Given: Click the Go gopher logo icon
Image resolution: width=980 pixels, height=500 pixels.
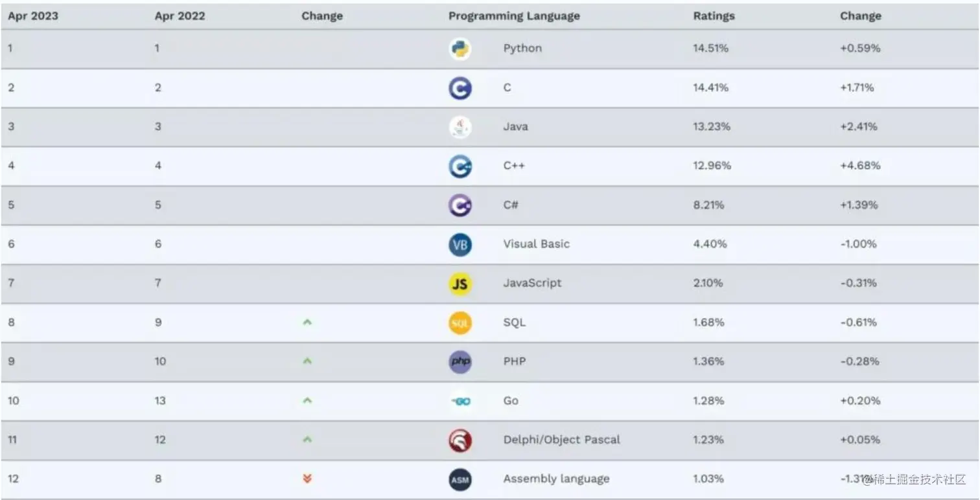Looking at the screenshot, I should [x=461, y=402].
